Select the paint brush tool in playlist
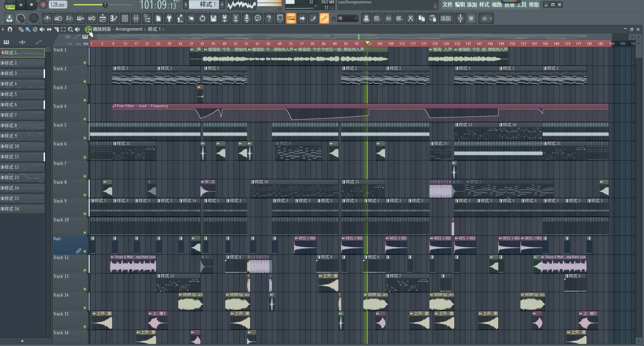 28,29
